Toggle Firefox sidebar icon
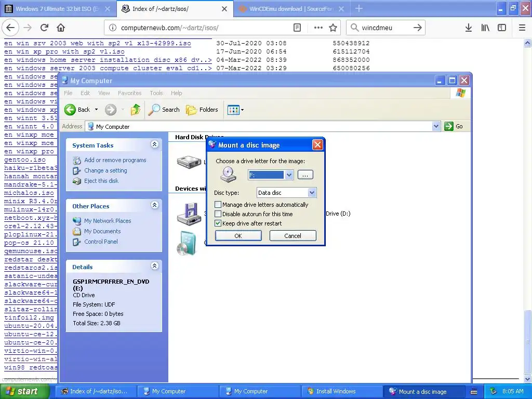532x399 pixels. [x=502, y=28]
